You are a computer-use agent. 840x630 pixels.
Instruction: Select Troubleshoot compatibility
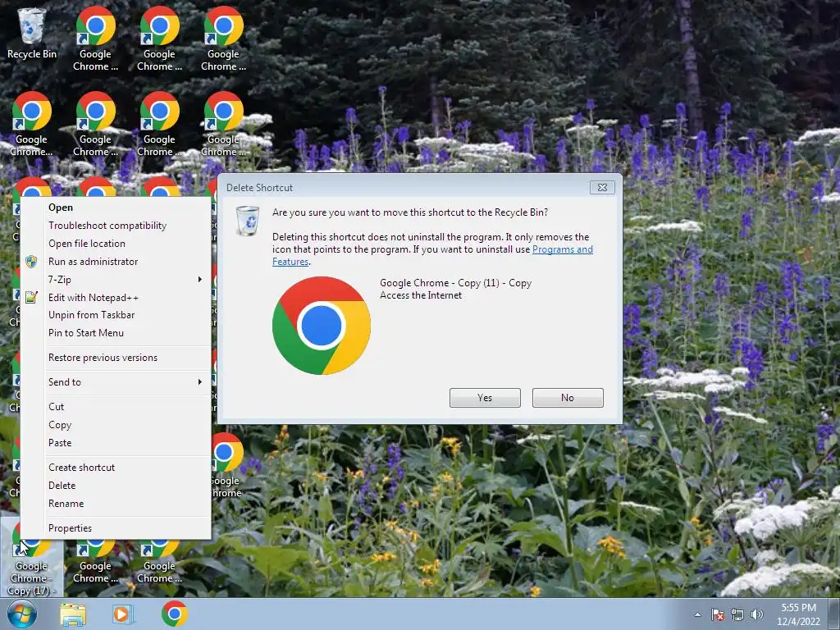click(116, 226)
